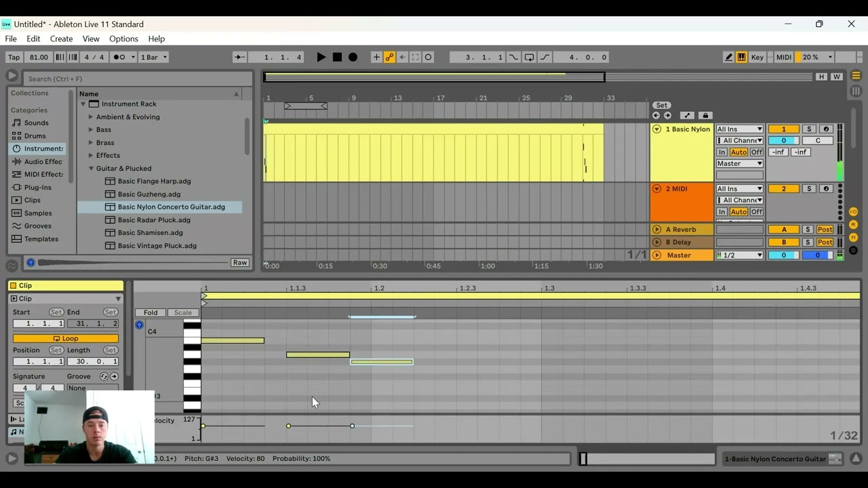The image size is (868, 488).
Task: Click the Set locator button
Action: [x=661, y=105]
